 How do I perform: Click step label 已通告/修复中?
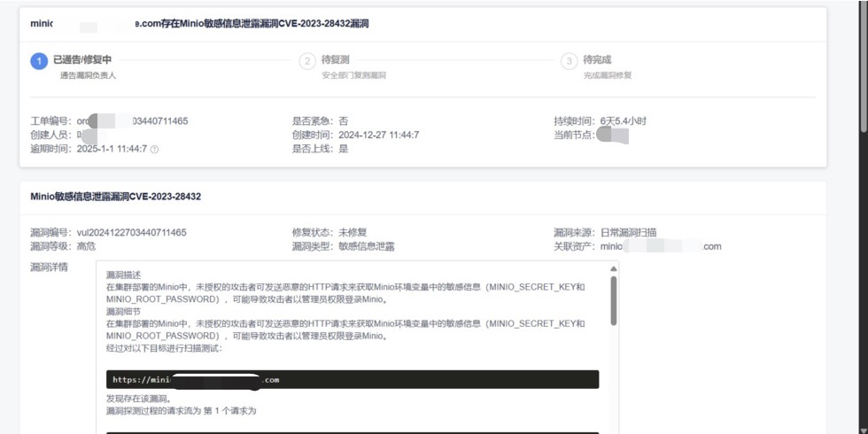82,60
